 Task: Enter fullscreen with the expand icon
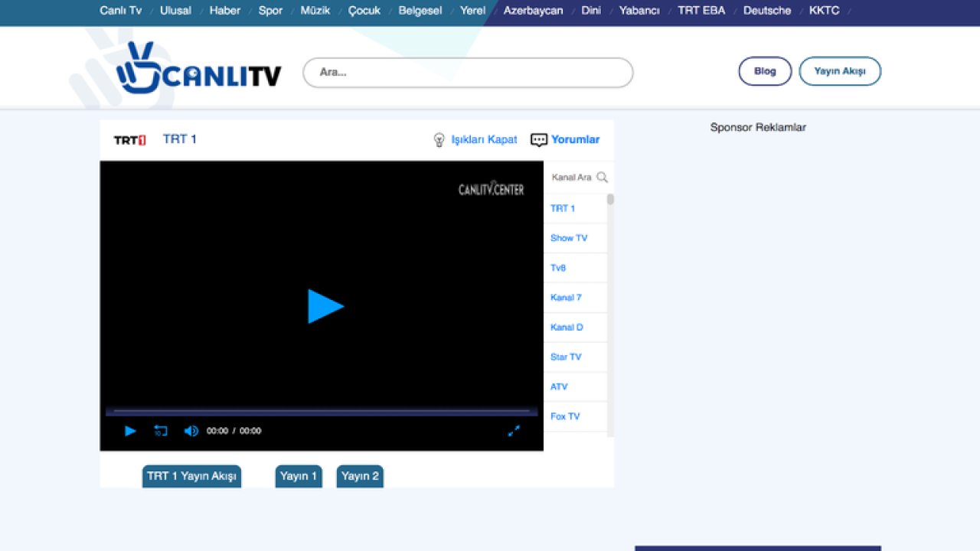pyautogui.click(x=514, y=431)
